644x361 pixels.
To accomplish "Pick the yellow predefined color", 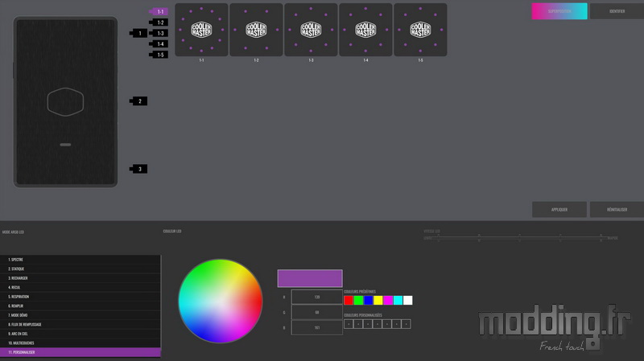I will coord(378,300).
